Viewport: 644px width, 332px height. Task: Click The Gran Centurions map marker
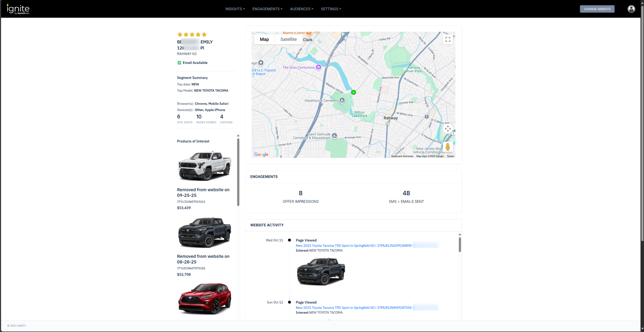point(319,67)
